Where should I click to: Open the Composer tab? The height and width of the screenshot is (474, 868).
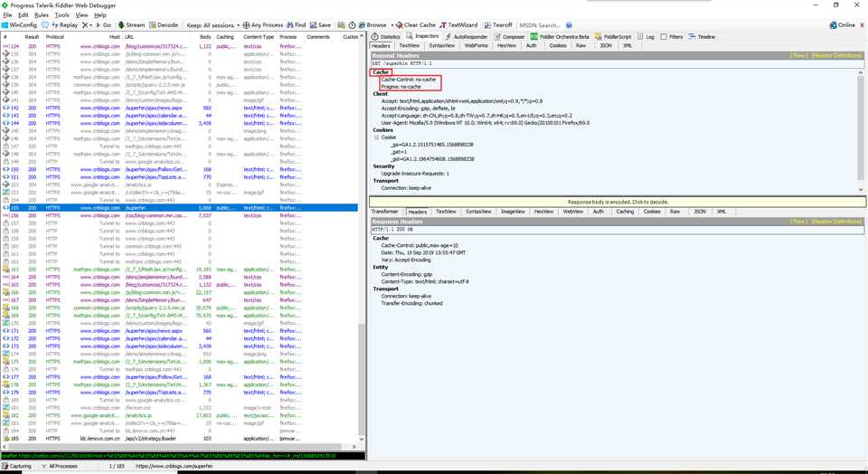pos(509,36)
